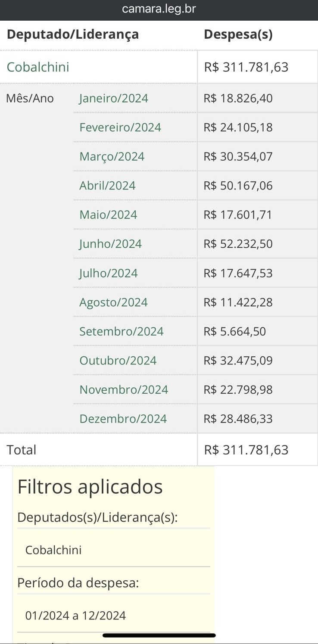Open Agosto/2024 expense details
This screenshot has height=644, width=318.
tap(113, 302)
